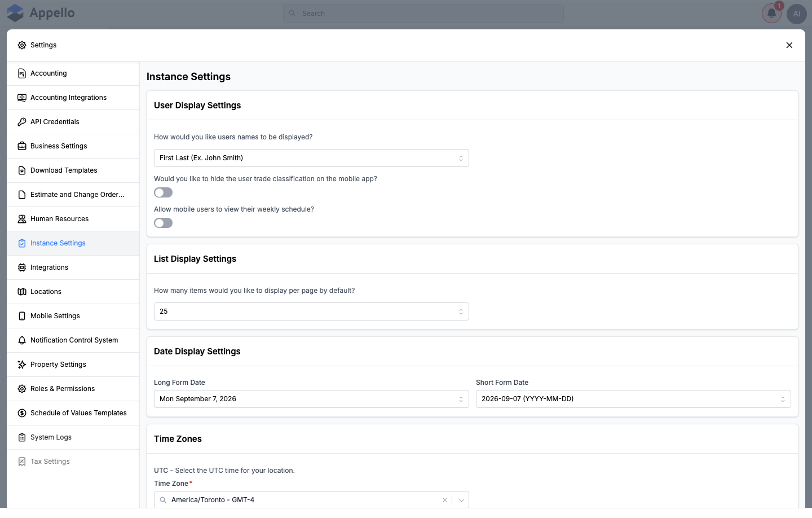
Task: Click the Accounting Integrations icon
Action: pos(22,98)
